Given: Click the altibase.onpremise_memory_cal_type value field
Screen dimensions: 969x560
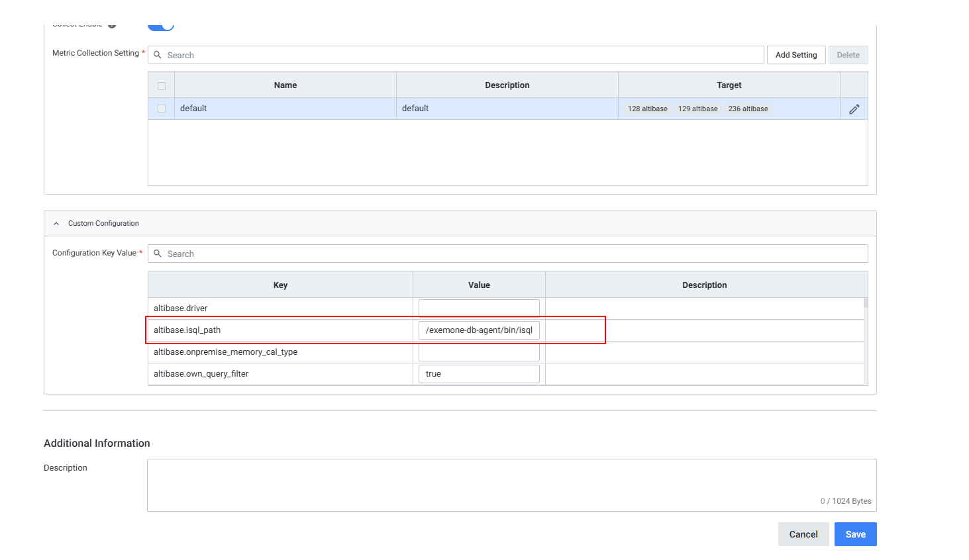Looking at the screenshot, I should click(479, 352).
